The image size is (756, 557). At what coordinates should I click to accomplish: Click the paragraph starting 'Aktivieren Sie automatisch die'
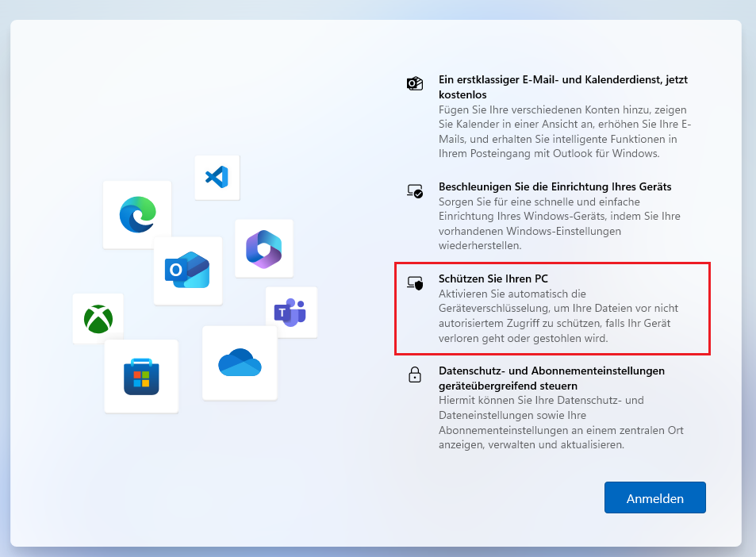558,316
